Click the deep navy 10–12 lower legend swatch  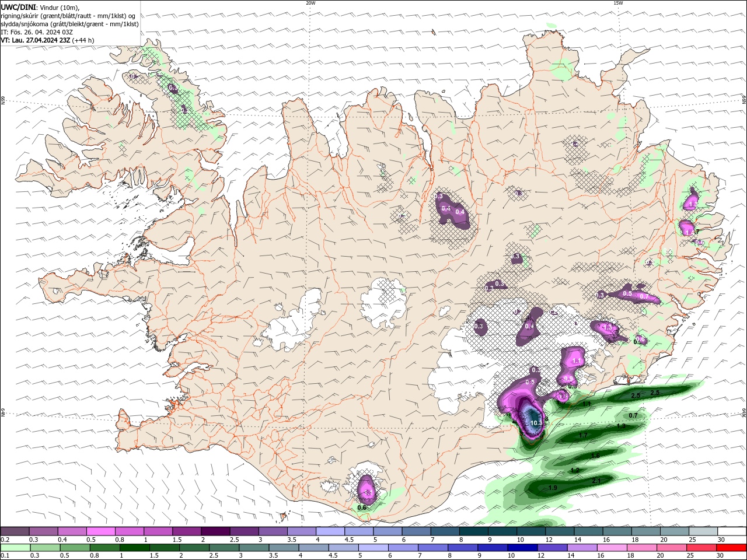click(523, 548)
